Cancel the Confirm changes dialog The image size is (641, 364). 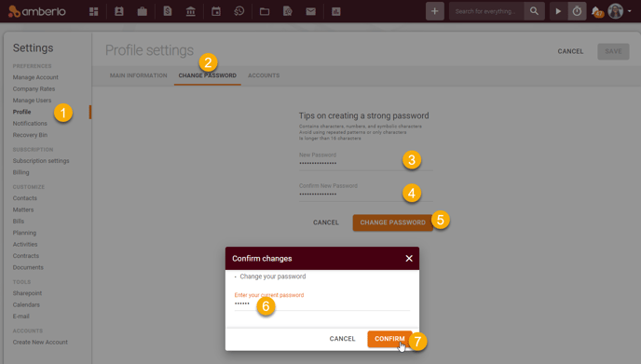coord(342,339)
